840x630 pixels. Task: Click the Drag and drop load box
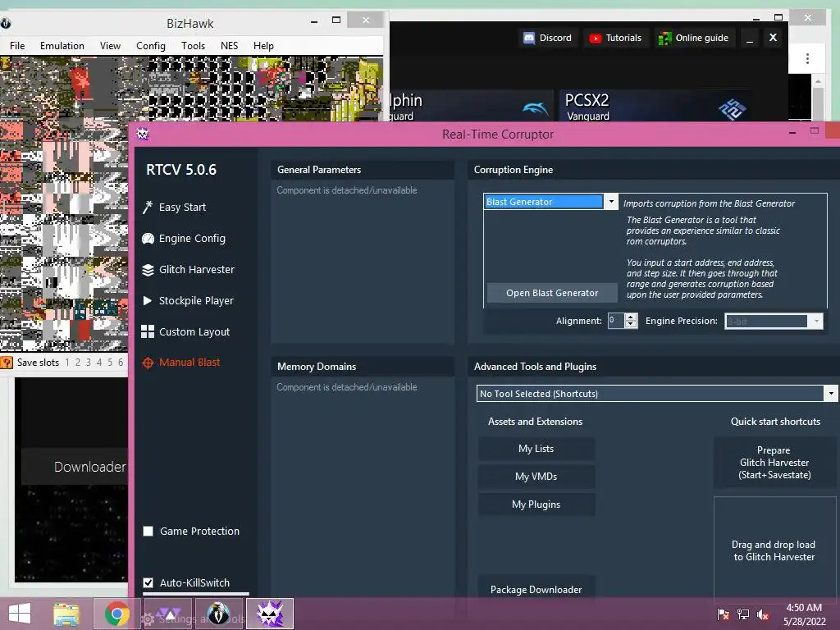pos(774,550)
